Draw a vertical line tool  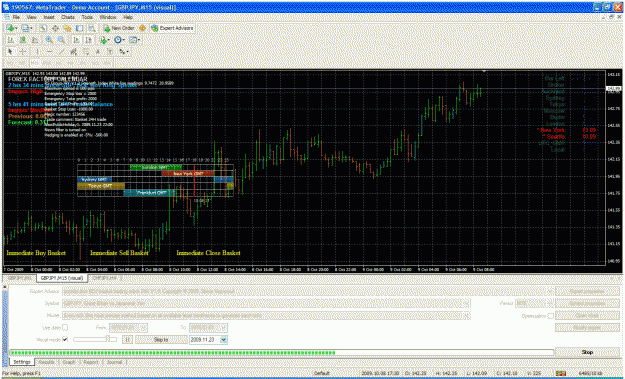[37, 51]
